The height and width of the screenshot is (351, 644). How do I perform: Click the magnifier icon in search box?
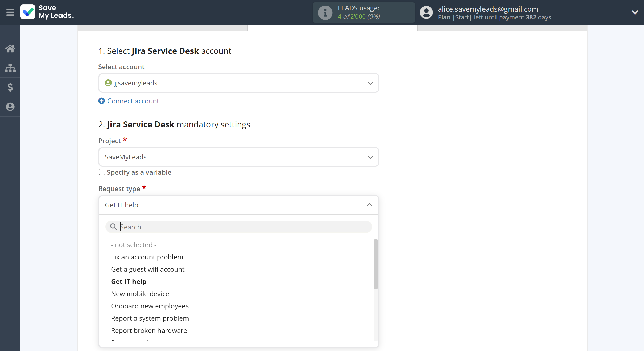[113, 227]
